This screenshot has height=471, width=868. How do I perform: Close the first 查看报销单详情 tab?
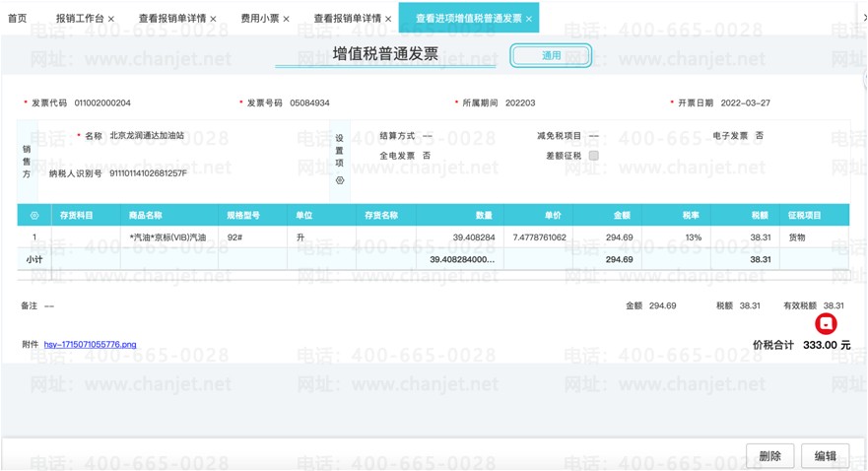(213, 19)
